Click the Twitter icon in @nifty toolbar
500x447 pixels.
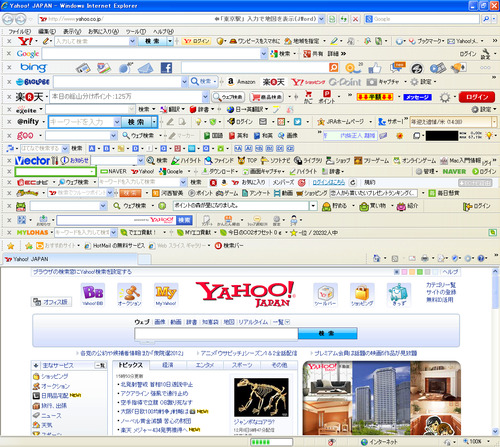coord(297,122)
